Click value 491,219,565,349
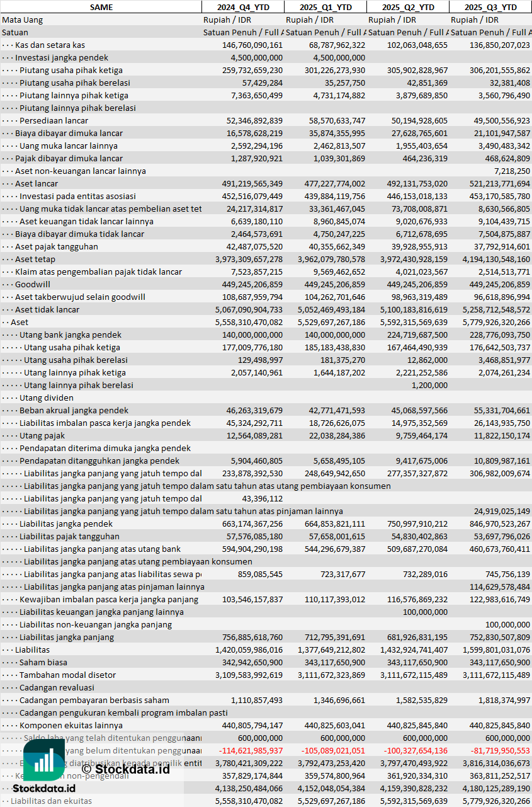The height and width of the screenshot is (807, 532). tap(252, 183)
